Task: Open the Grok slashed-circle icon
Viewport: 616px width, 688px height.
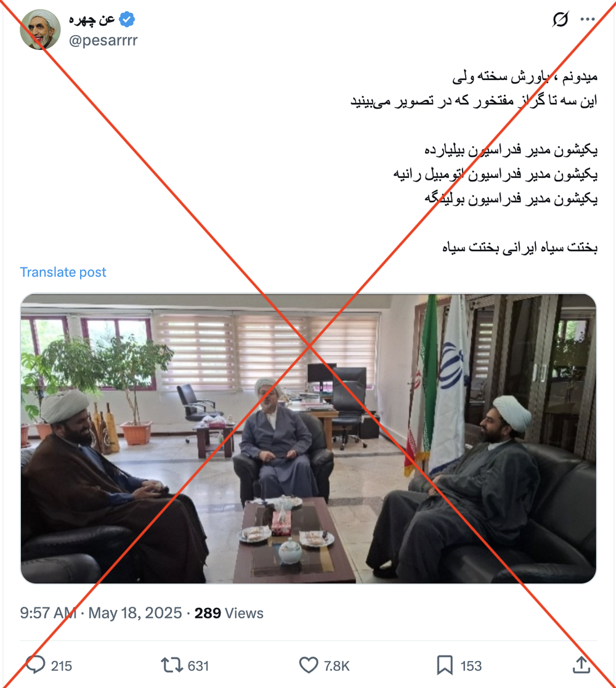Action: point(561,19)
